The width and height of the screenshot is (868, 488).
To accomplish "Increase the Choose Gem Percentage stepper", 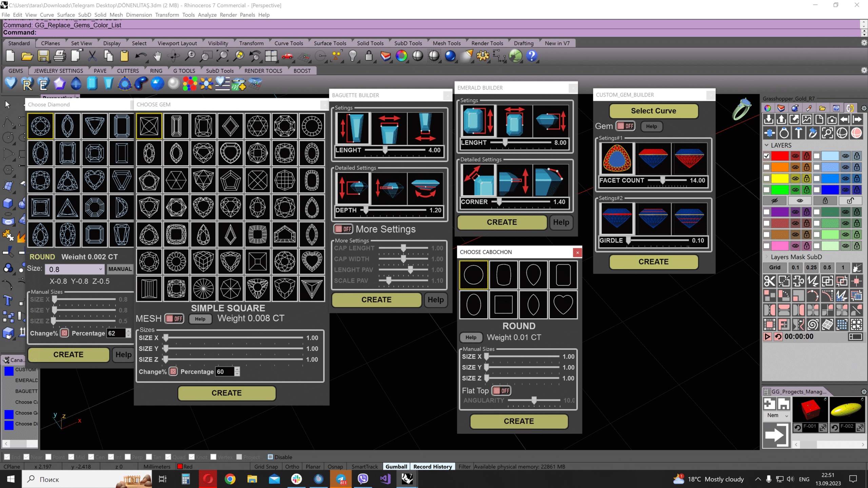I will pyautogui.click(x=237, y=369).
